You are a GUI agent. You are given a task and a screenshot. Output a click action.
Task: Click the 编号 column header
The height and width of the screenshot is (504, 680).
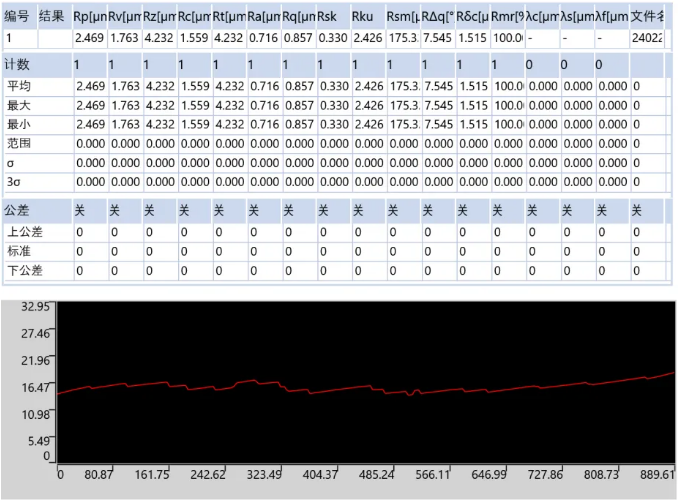point(17,16)
